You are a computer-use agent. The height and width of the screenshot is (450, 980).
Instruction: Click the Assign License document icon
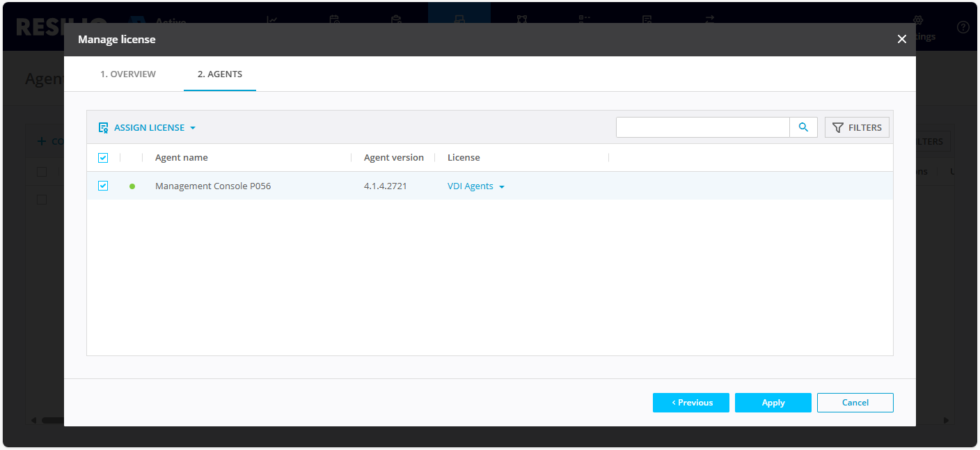pyautogui.click(x=103, y=128)
